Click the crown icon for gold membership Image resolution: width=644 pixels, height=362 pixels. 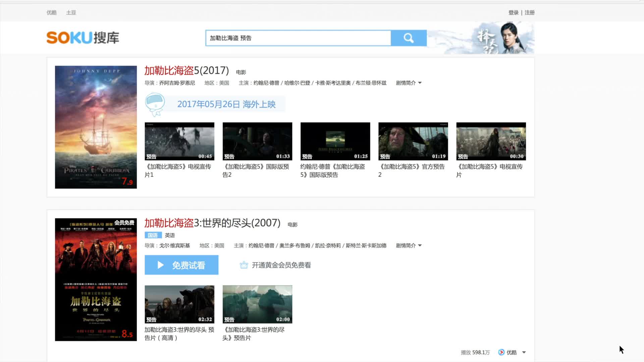pos(244,265)
